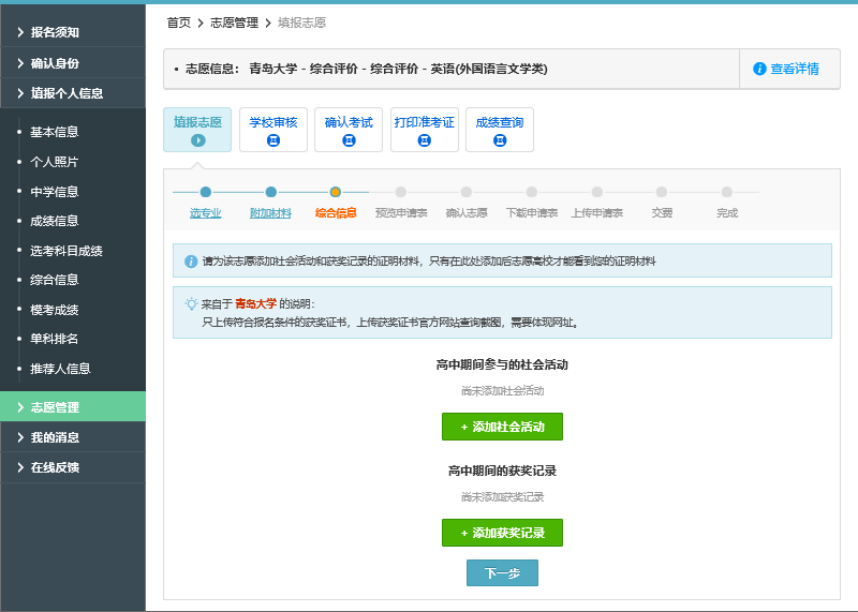Go to 推荐人信息 sidebar item
This screenshot has height=612, width=858.
click(x=60, y=368)
